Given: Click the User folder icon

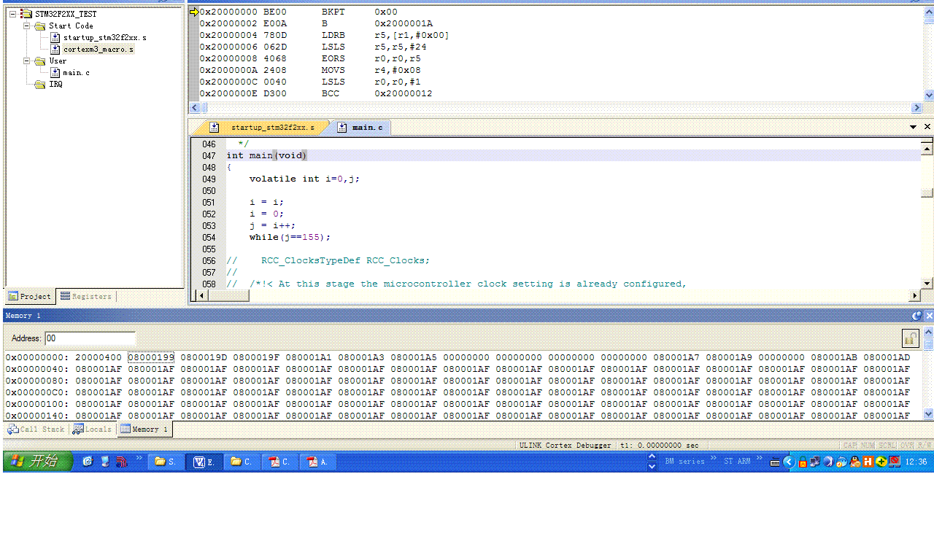Looking at the screenshot, I should click(x=39, y=61).
